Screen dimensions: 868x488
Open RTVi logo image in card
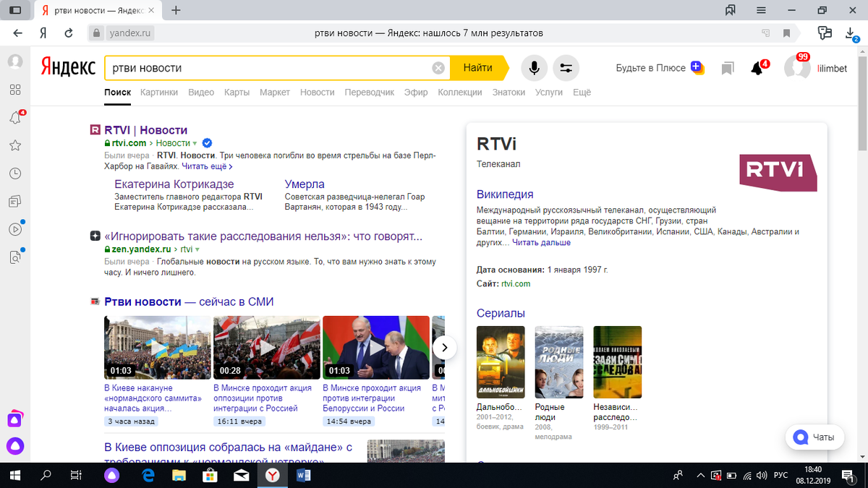coord(778,172)
